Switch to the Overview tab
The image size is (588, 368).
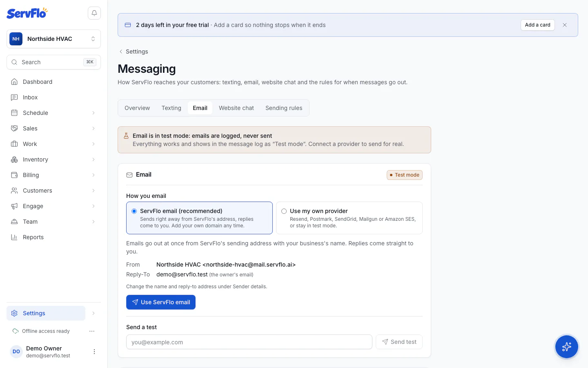pos(137,108)
